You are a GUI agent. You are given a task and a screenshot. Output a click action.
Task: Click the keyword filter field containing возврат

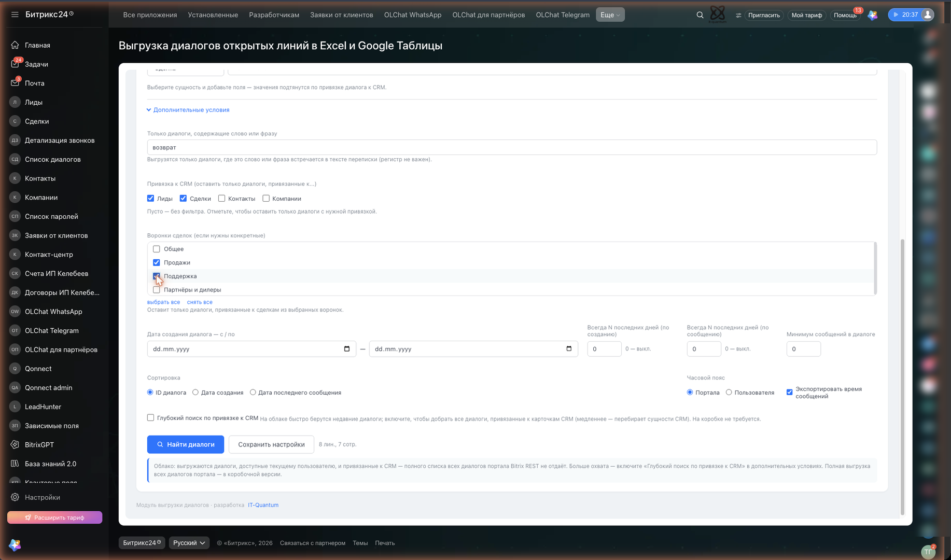[512, 147]
